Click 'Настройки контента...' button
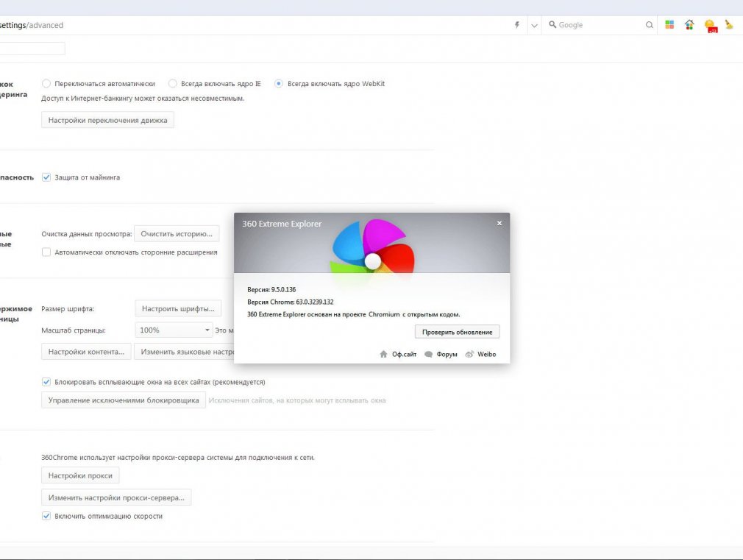743x560 pixels. click(86, 352)
